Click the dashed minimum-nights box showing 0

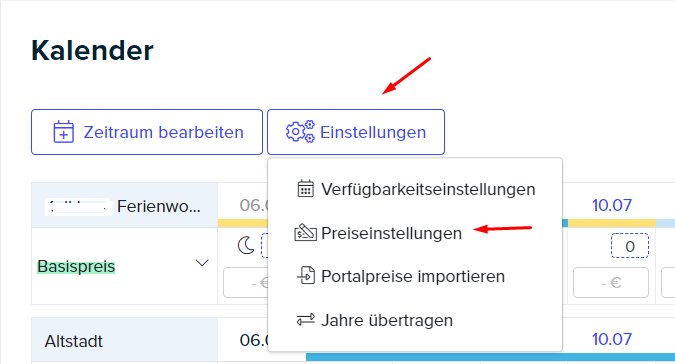(630, 246)
